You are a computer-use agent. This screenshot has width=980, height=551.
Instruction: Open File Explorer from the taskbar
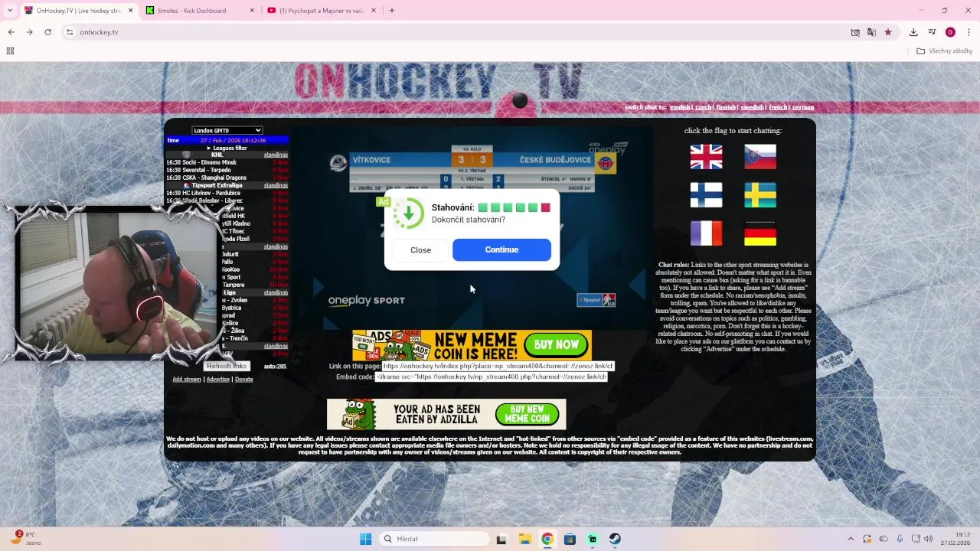click(x=524, y=539)
